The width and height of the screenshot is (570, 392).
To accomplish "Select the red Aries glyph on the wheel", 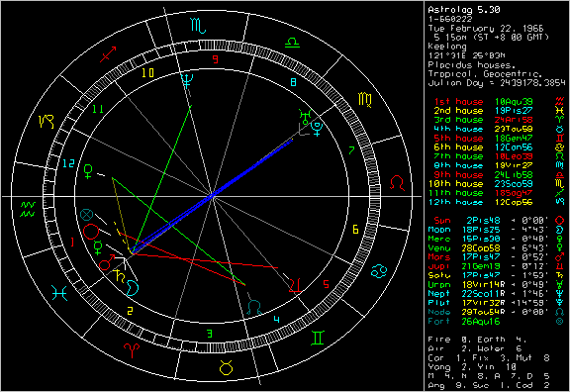I will point(132,350).
